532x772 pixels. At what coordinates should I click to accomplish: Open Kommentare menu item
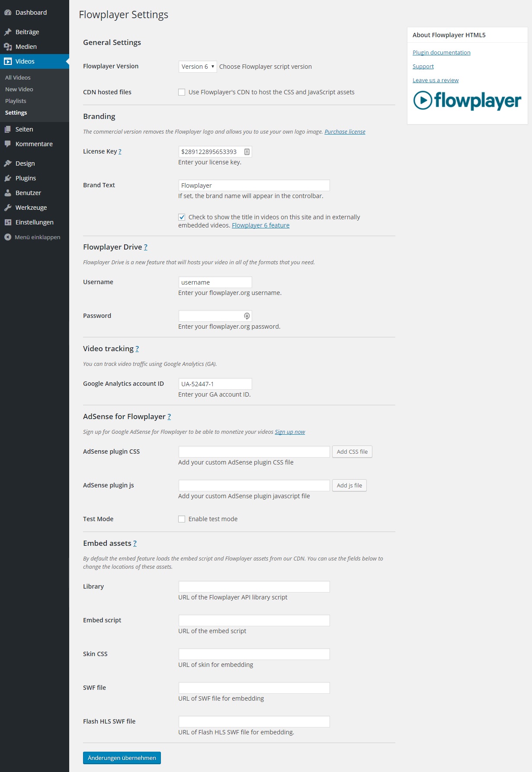(35, 144)
